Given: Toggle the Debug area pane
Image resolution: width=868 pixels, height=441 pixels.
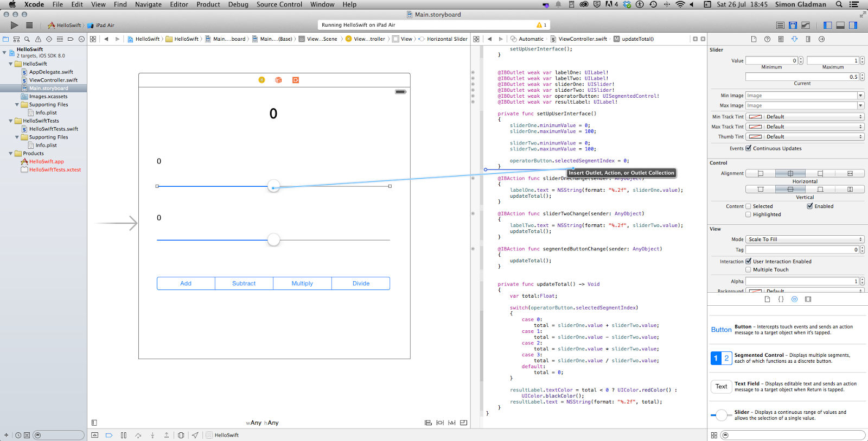Looking at the screenshot, I should [x=840, y=25].
